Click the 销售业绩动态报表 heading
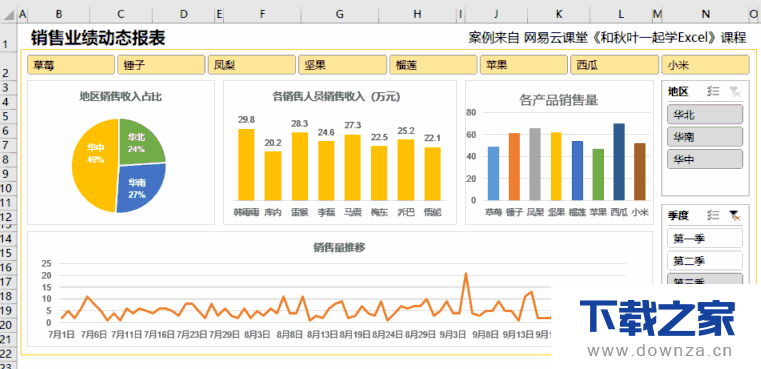Image resolution: width=761 pixels, height=369 pixels. click(99, 37)
